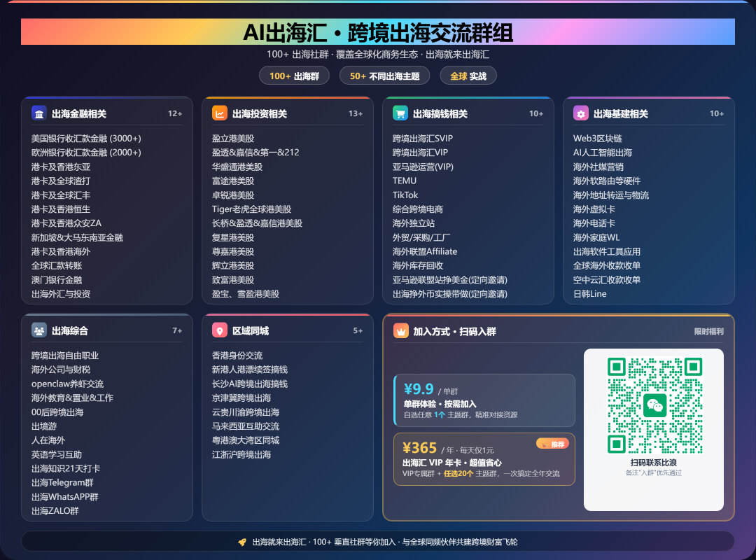Click the AI出海汇 rainbow title banner
Viewport: 756px width, 560px height.
pos(378,31)
